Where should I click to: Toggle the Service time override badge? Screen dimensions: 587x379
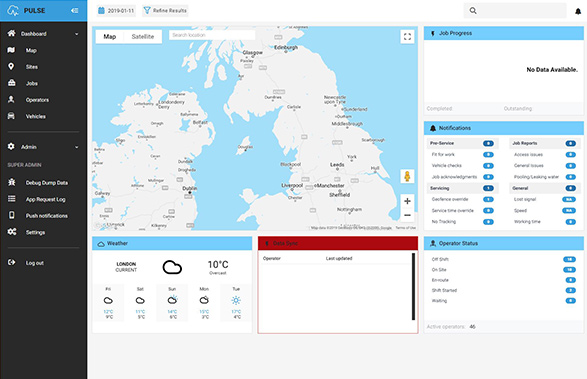pos(488,211)
